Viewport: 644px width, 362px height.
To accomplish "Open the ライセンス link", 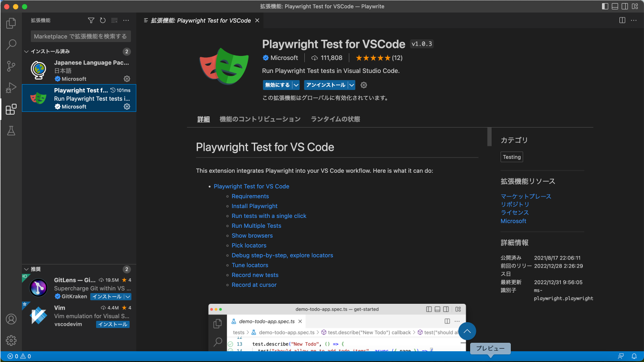I will (515, 213).
